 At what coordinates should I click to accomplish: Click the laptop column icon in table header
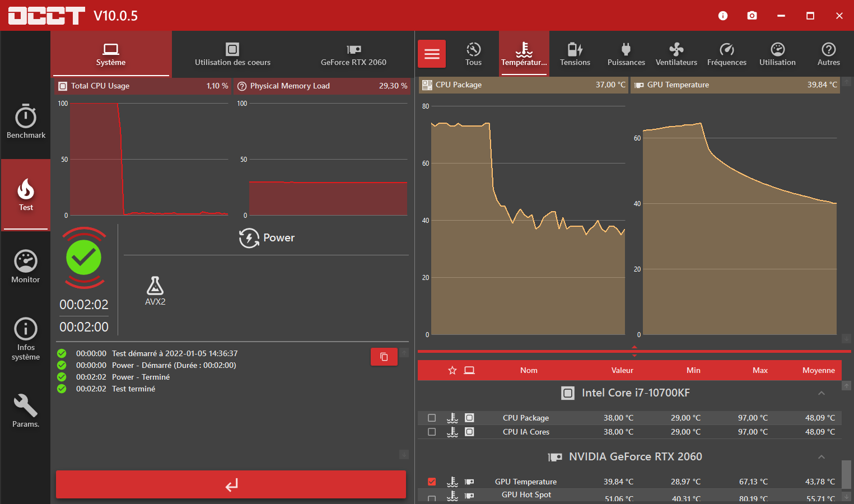[469, 370]
